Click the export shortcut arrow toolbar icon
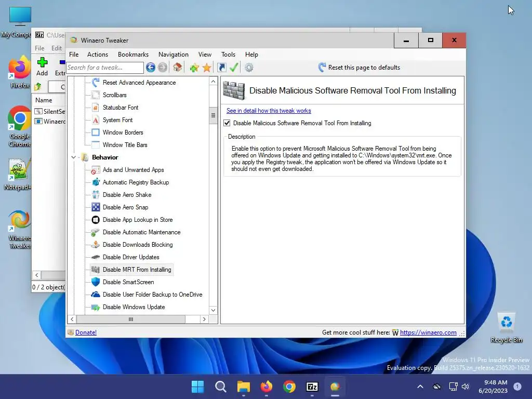The height and width of the screenshot is (399, 532). 221,68
